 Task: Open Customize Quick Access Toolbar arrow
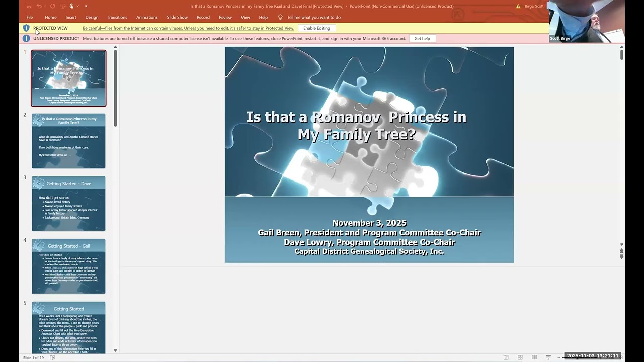86,6
